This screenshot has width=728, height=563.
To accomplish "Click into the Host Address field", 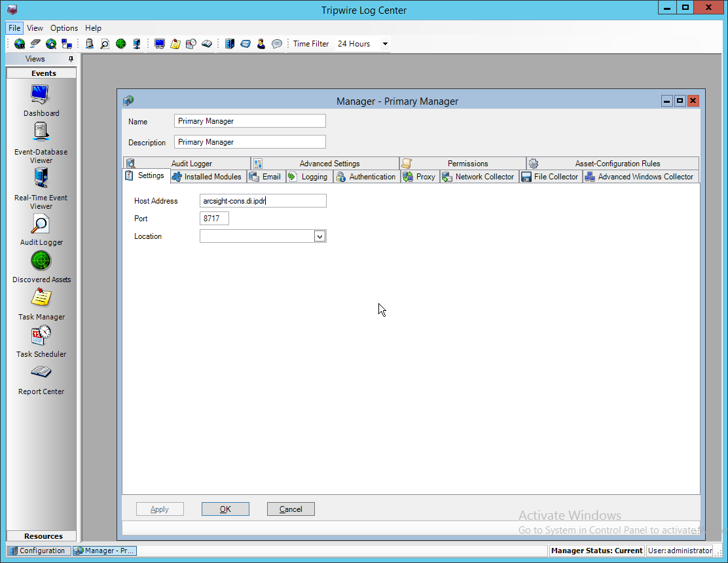I will click(263, 201).
